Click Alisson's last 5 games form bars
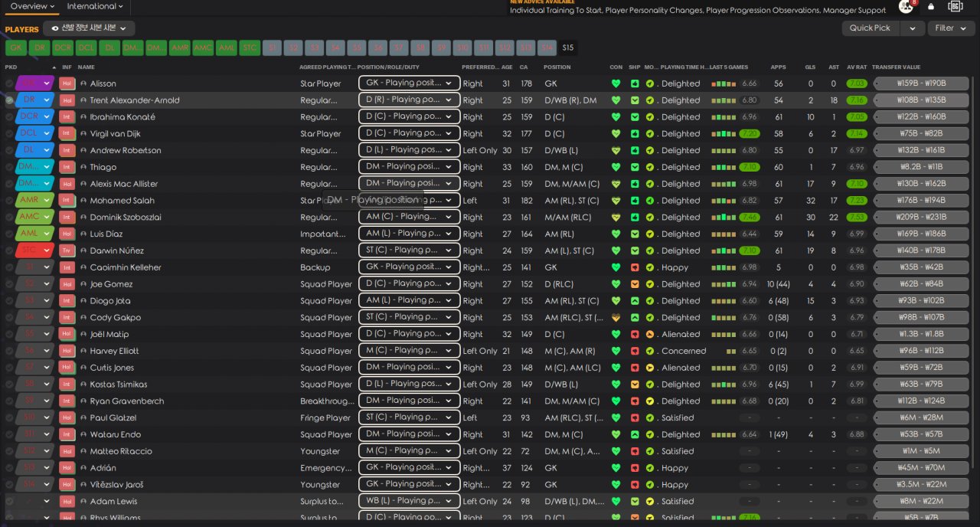 724,83
